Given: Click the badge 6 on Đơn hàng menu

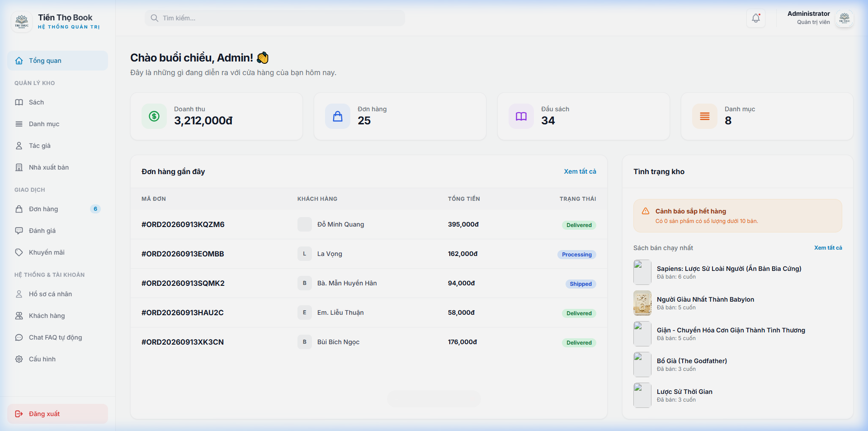Looking at the screenshot, I should click(x=95, y=209).
